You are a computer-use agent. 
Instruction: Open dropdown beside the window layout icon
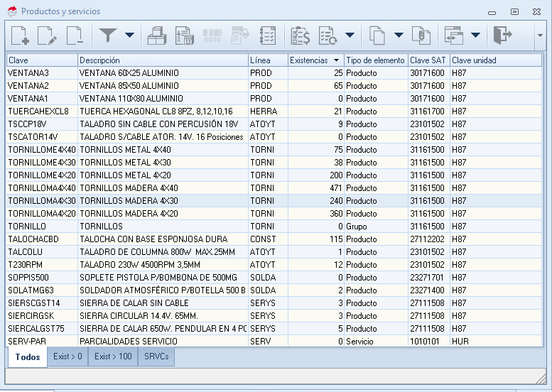click(x=475, y=35)
